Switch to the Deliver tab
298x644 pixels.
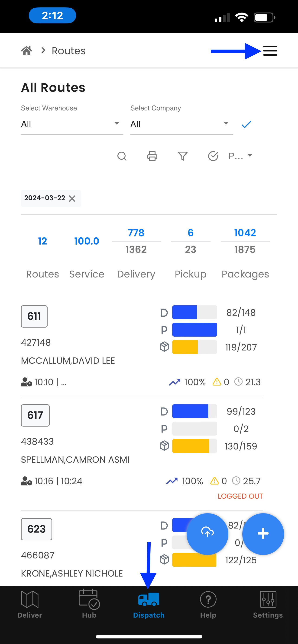click(30, 605)
